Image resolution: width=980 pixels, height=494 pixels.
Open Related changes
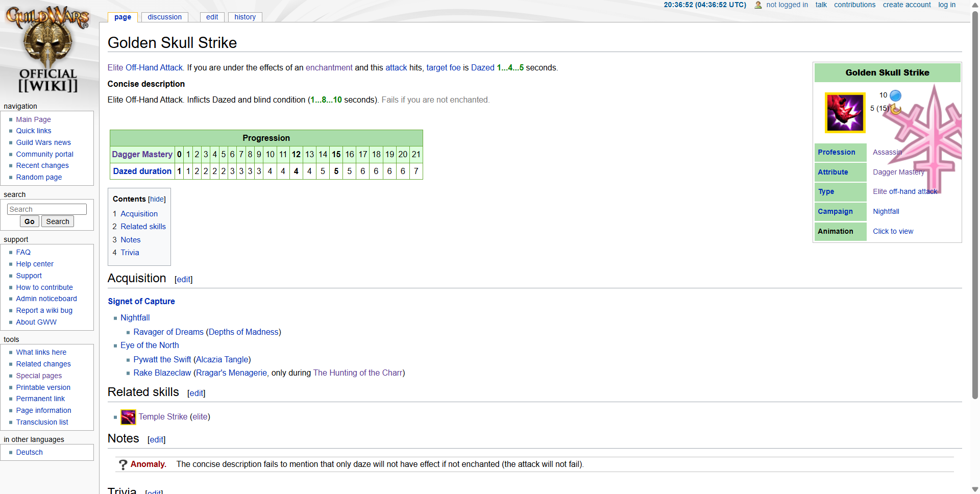43,364
